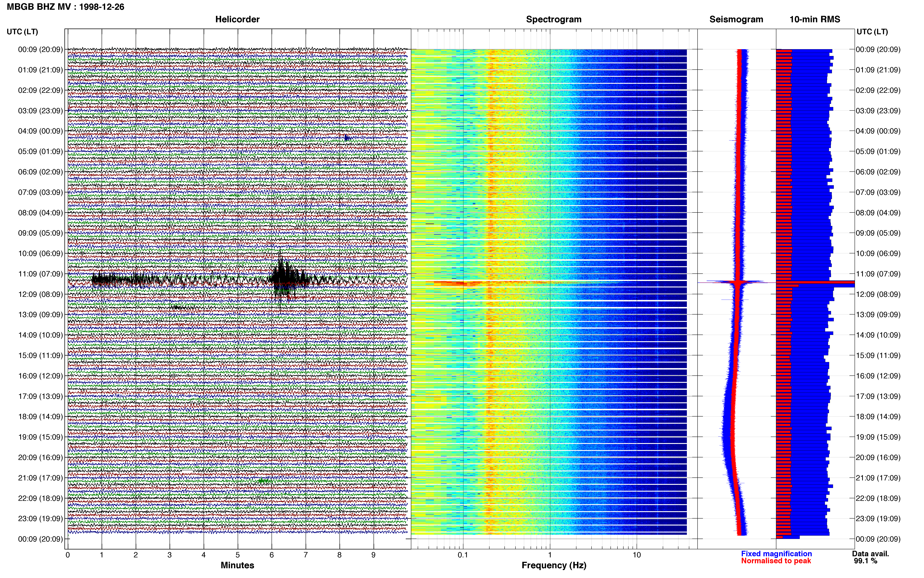This screenshot has width=924, height=578.
Task: Click the left time label '18:09 (14:09)'
Action: pyautogui.click(x=41, y=417)
